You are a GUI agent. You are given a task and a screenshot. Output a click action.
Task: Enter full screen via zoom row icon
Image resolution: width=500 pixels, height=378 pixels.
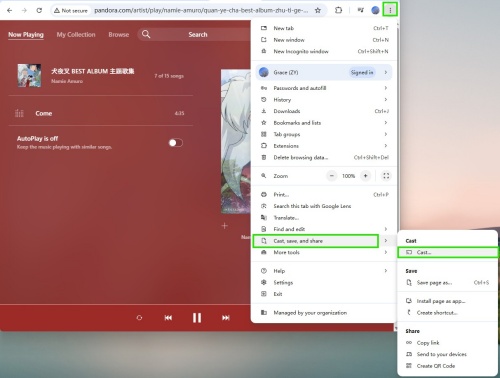click(x=386, y=176)
